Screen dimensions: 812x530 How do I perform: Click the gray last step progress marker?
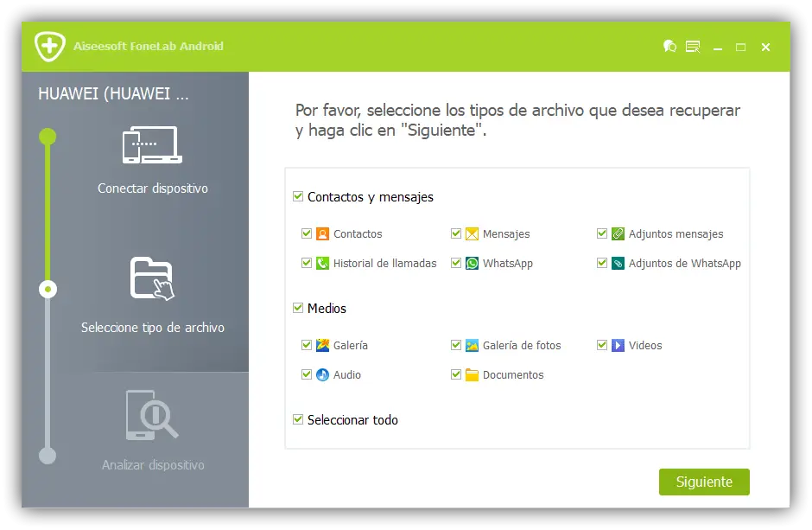click(48, 456)
